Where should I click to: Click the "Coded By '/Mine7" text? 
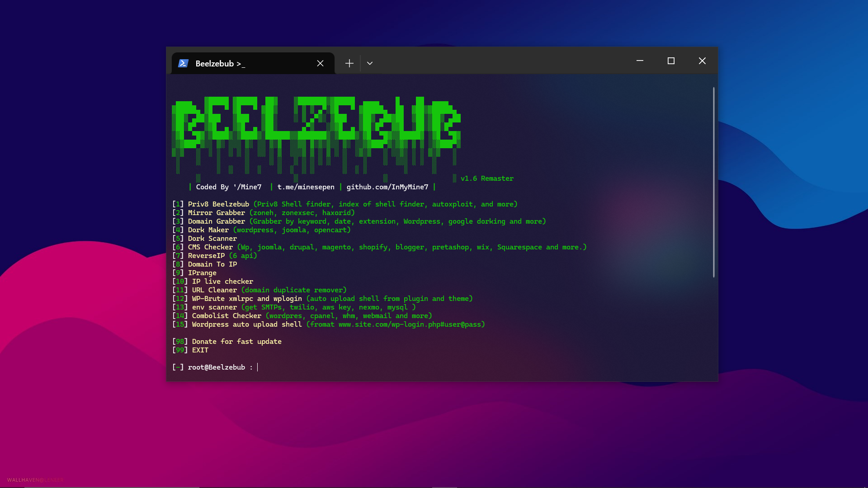tap(229, 187)
